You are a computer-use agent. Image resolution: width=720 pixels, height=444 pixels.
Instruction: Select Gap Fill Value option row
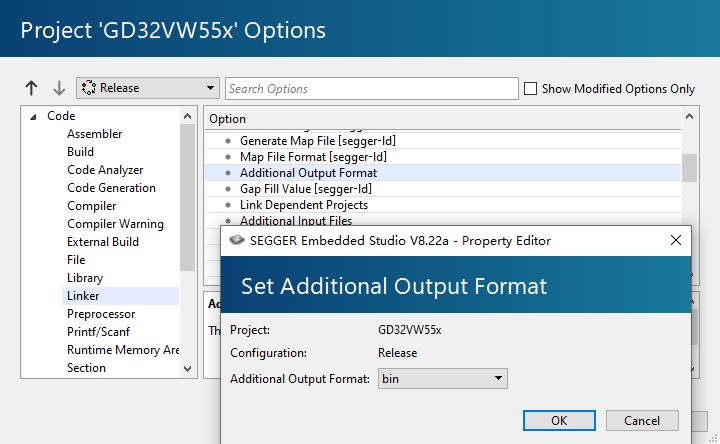pyautogui.click(x=305, y=189)
